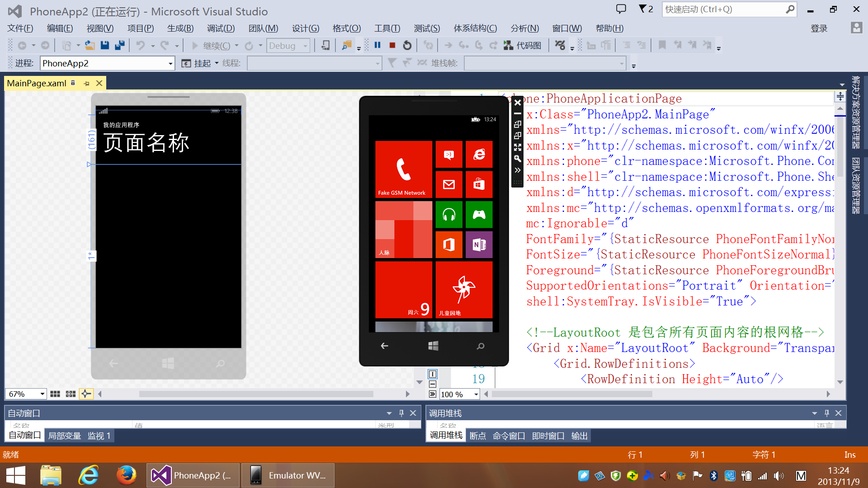Pause debugging with Break All icon
Screen dimensions: 868x488
(x=377, y=45)
